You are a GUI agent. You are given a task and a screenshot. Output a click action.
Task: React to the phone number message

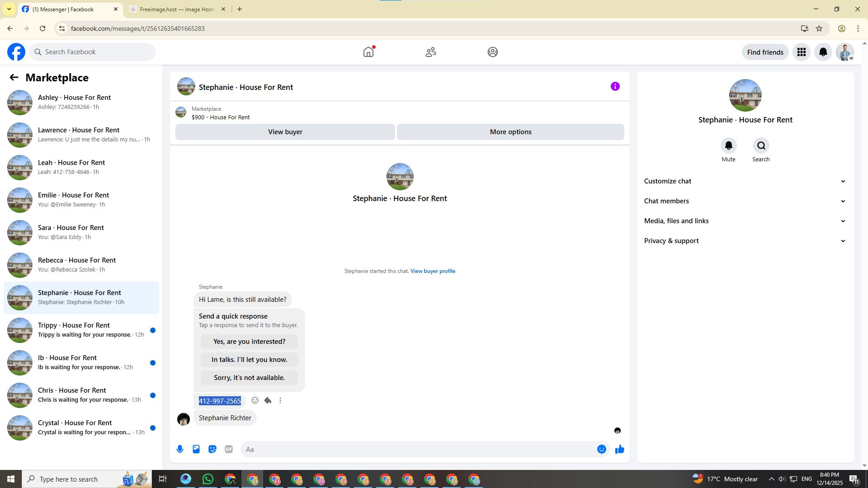click(x=255, y=400)
